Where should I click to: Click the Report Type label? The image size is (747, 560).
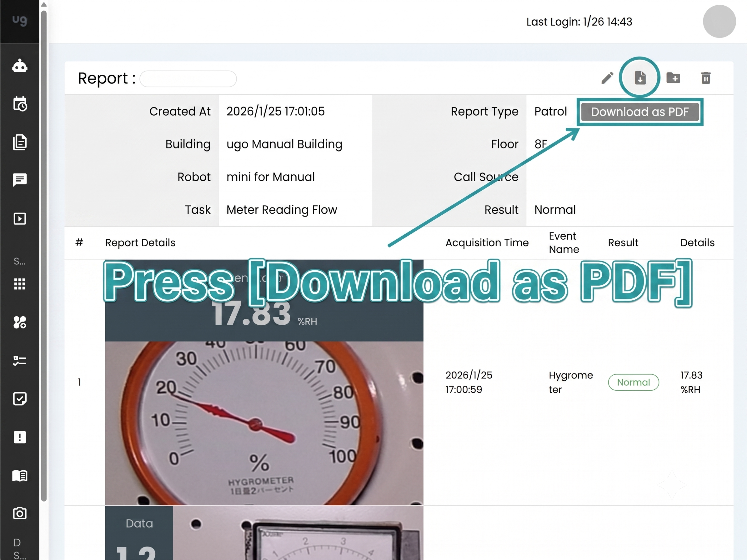(484, 112)
